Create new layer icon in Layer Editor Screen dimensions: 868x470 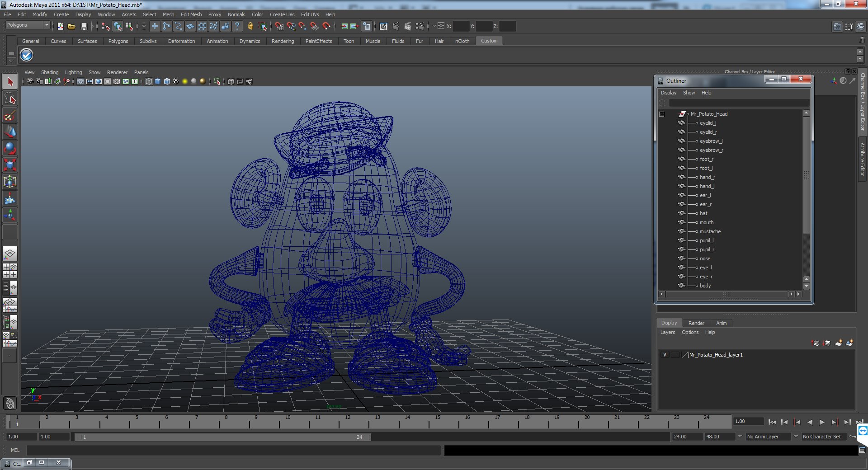point(839,343)
